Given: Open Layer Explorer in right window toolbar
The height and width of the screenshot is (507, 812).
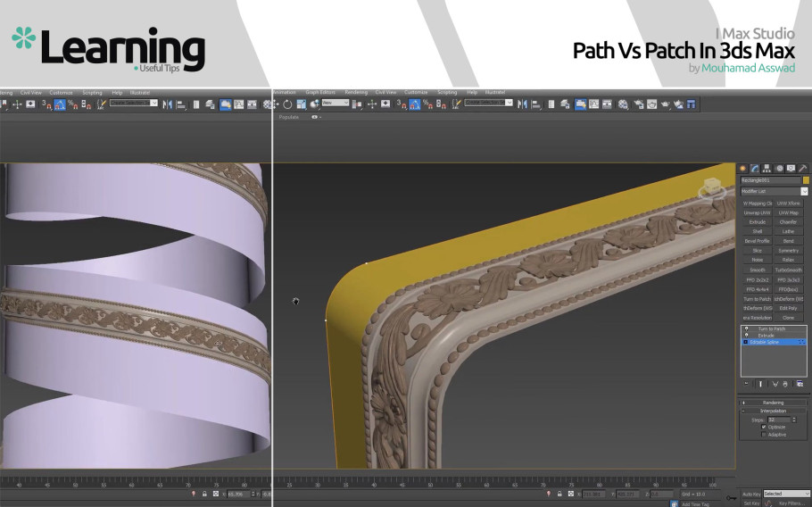Looking at the screenshot, I should coord(565,104).
